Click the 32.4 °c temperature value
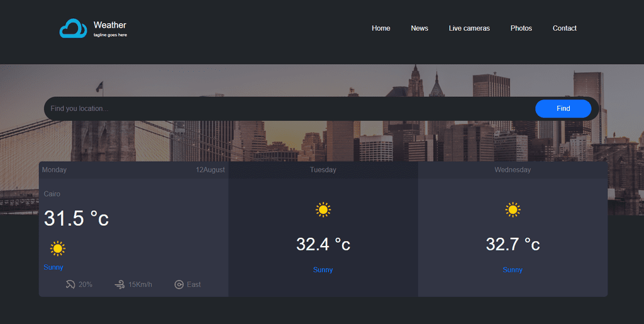The image size is (644, 324). click(323, 244)
